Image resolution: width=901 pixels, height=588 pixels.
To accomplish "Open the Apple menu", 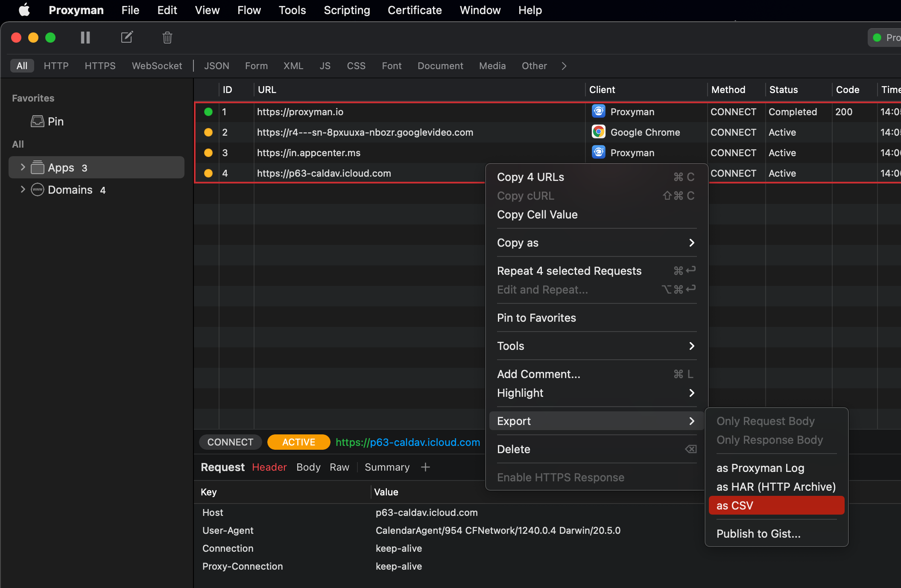I will point(24,10).
